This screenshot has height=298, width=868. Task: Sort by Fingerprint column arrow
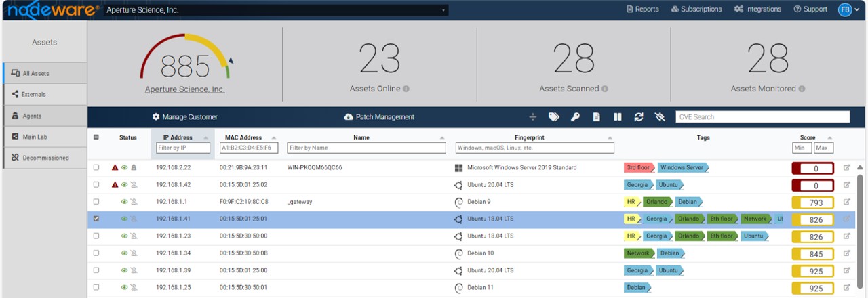tap(611, 138)
